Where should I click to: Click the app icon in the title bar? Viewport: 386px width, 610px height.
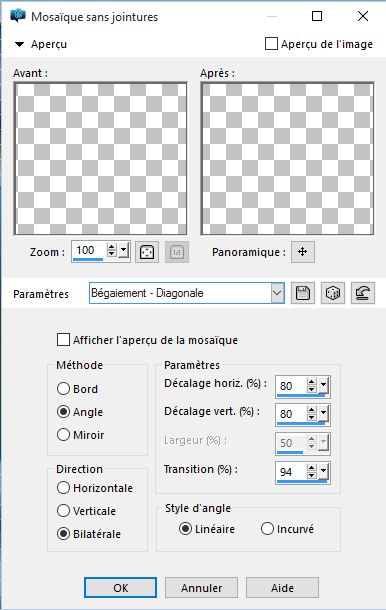pos(18,16)
